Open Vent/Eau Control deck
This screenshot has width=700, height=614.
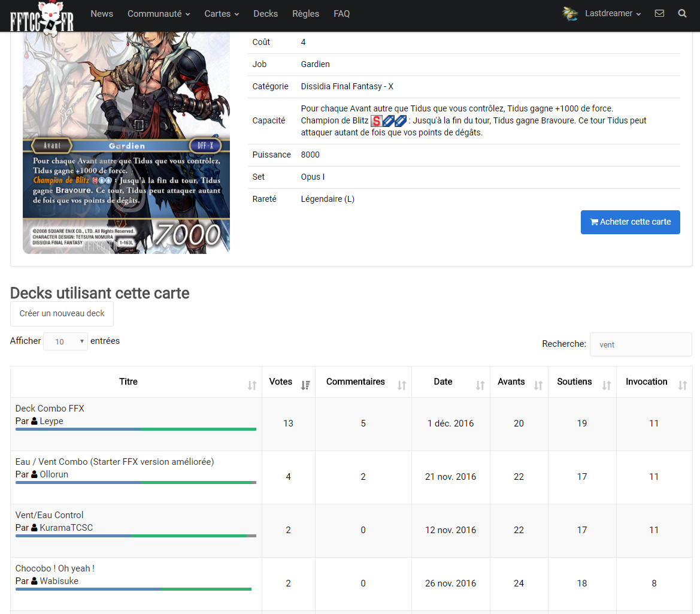pos(50,515)
